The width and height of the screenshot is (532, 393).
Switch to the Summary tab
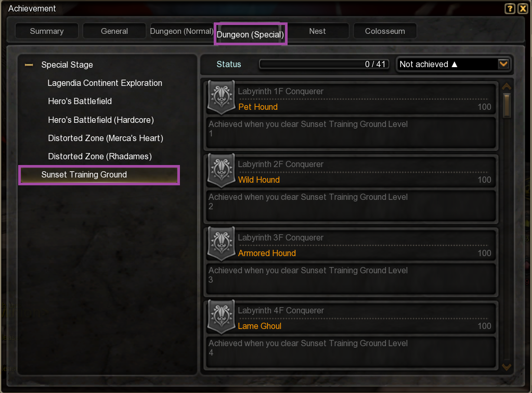point(47,31)
